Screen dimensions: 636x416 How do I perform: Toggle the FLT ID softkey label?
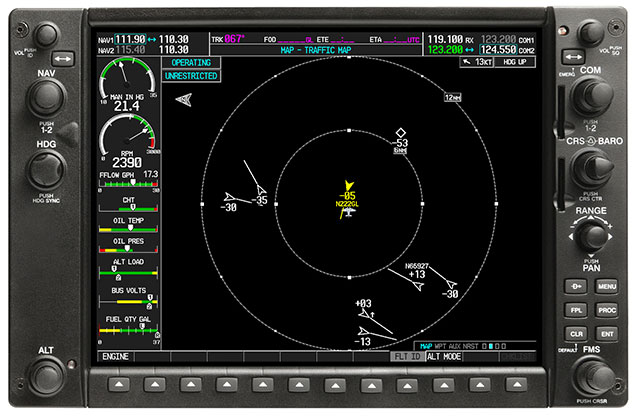point(407,356)
